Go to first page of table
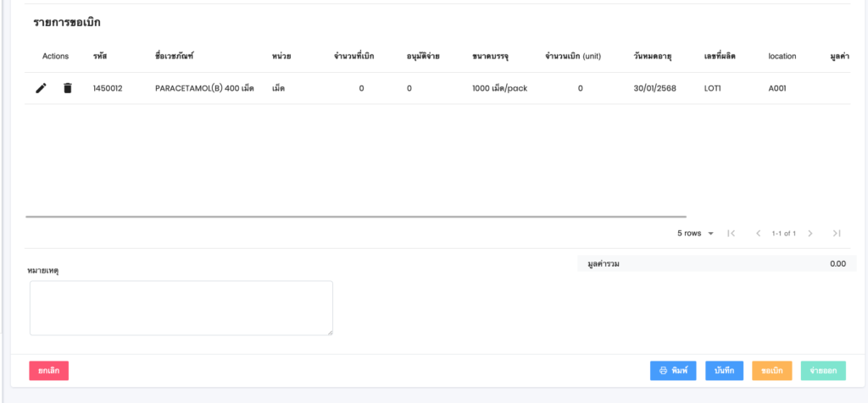Screen dimensions: 868x403 [x=732, y=233]
